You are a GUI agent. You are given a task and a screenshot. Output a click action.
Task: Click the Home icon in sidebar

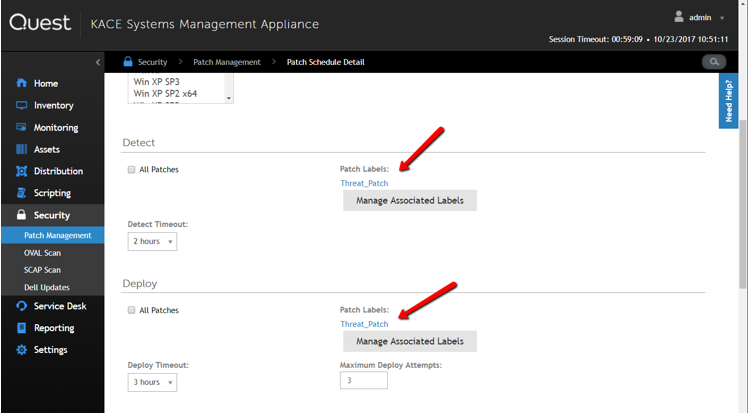pos(22,83)
